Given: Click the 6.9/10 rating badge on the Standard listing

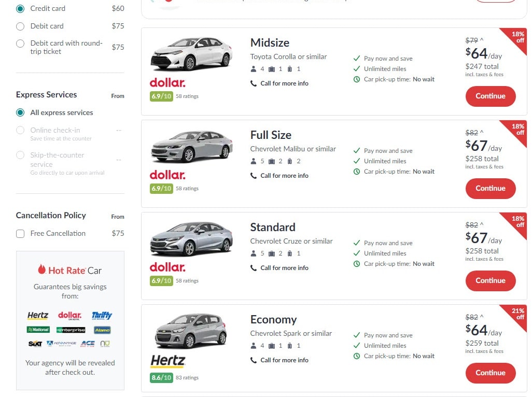Looking at the screenshot, I should [161, 280].
